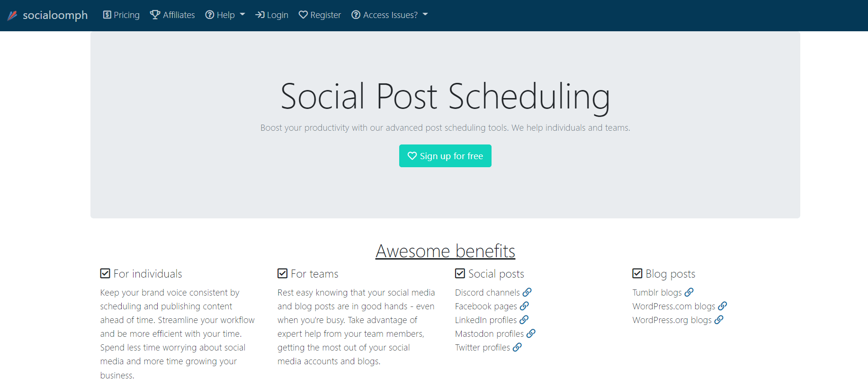Screen dimensions: 868x387
Task: Open the Pricing menu item
Action: tap(125, 15)
